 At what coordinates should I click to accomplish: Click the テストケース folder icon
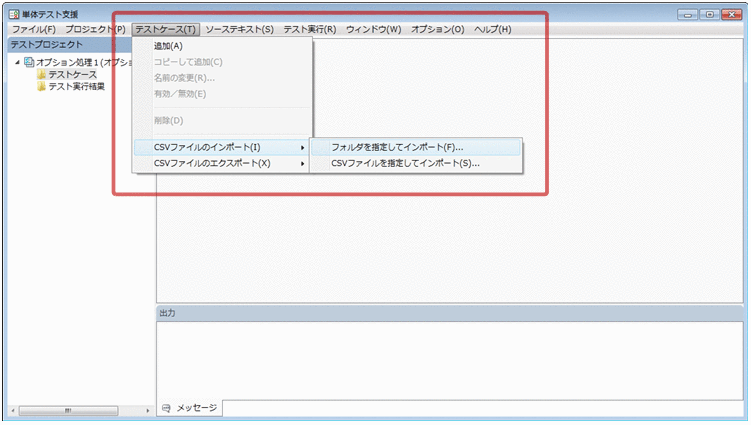(41, 74)
